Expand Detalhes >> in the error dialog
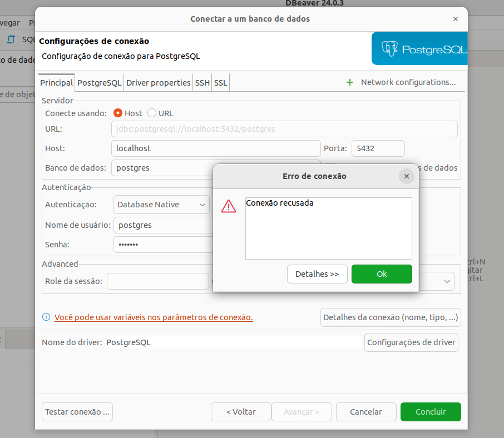The width and height of the screenshot is (504, 438). tap(317, 274)
